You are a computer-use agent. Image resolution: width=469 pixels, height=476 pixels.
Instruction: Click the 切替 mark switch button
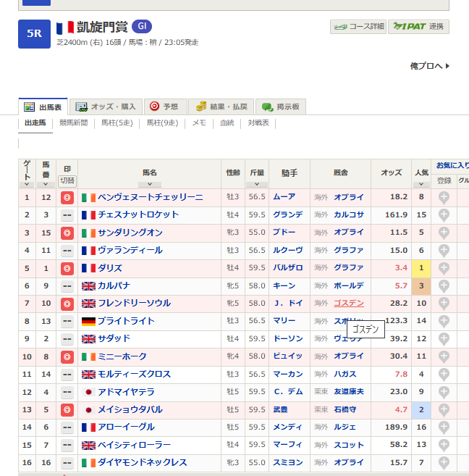pyautogui.click(x=67, y=181)
